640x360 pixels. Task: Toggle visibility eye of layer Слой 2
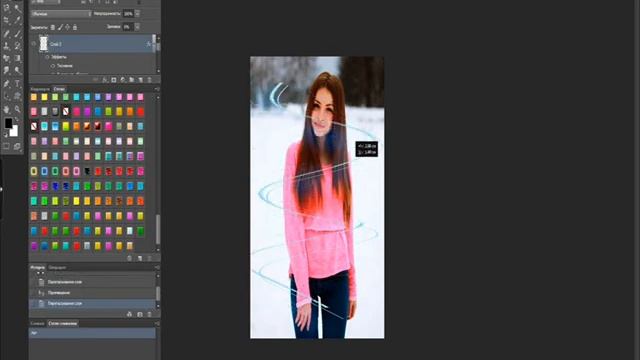coord(34,44)
